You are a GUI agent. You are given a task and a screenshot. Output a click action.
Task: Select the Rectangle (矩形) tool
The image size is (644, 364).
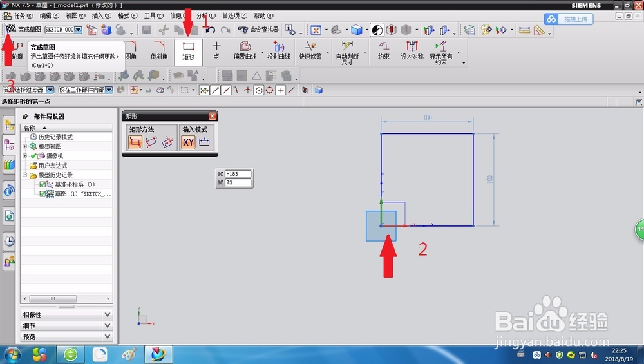tap(188, 52)
